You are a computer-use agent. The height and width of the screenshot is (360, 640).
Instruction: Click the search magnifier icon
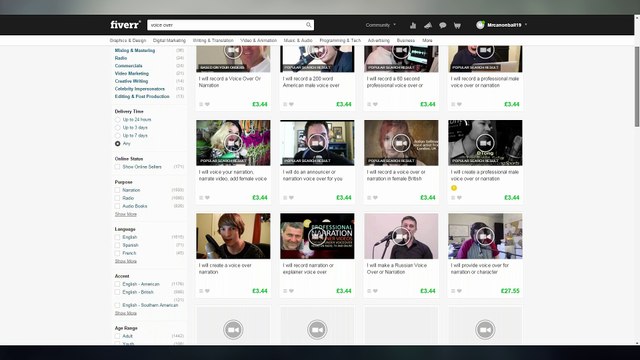click(x=309, y=25)
